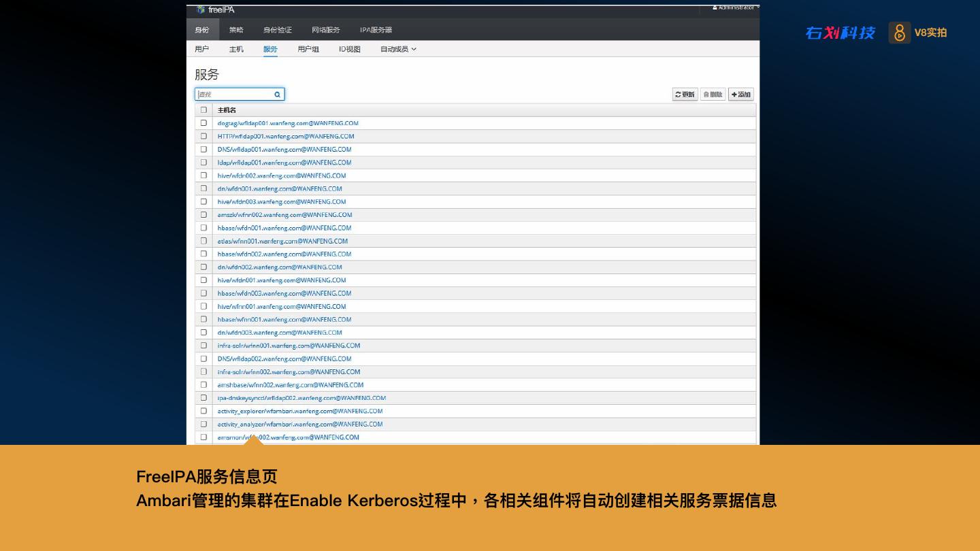Open the 身份验证 main tab
Viewport: 980px width, 551px height.
(278, 30)
